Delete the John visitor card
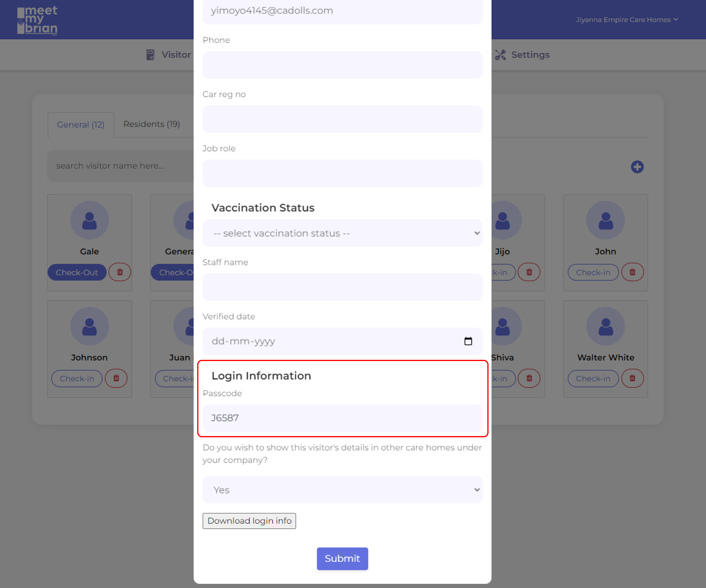Image resolution: width=706 pixels, height=588 pixels. coord(632,272)
